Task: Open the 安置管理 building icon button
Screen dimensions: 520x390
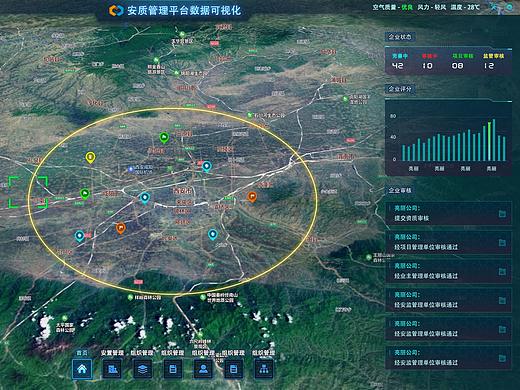Action: (x=112, y=369)
